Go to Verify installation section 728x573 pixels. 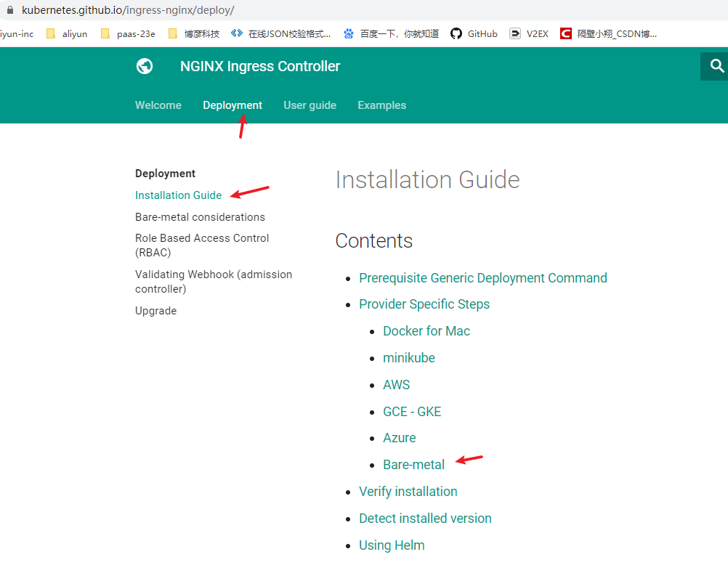click(408, 492)
